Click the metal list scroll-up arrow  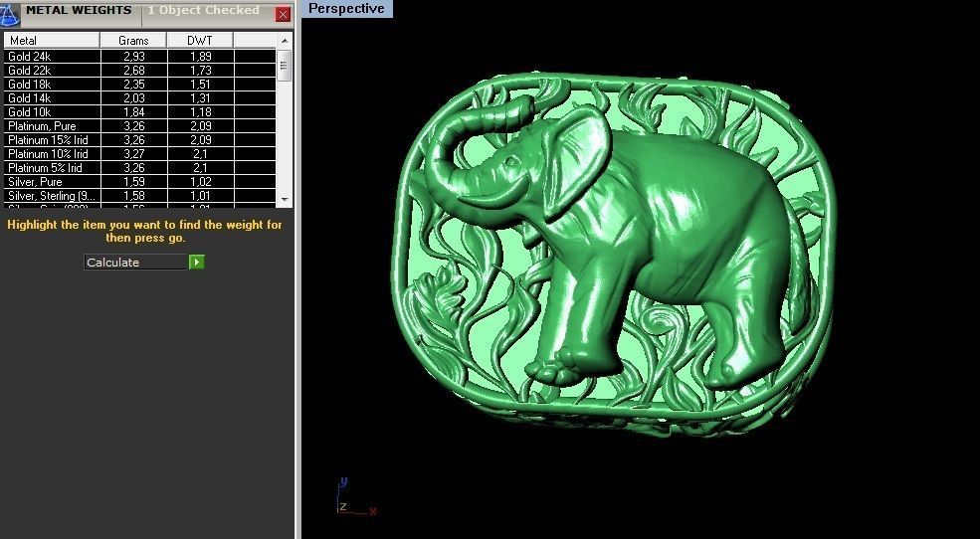tap(285, 41)
